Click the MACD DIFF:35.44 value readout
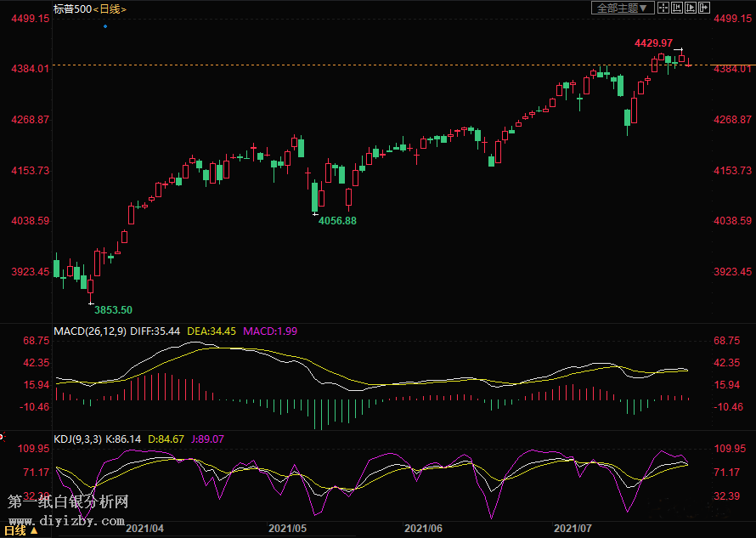Screen dimensions: 756x538 pos(155,331)
